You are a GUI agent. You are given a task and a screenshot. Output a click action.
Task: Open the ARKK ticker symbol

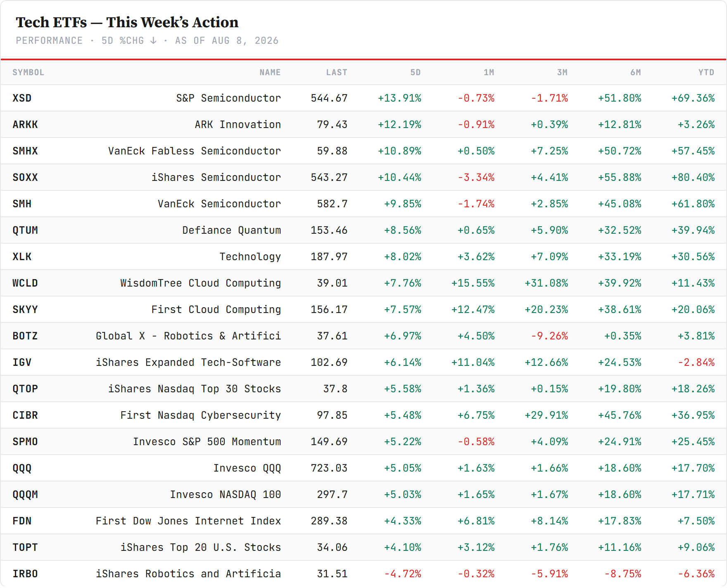coord(25,125)
